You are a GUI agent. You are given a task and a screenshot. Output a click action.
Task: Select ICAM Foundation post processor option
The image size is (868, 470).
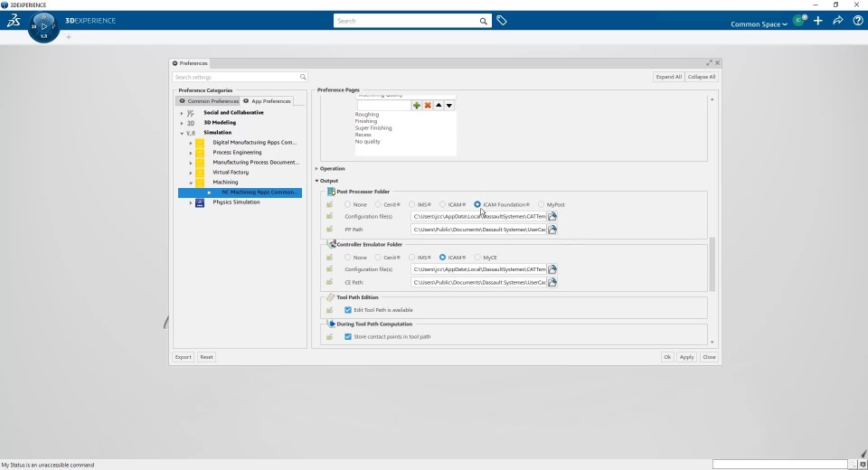pos(477,205)
